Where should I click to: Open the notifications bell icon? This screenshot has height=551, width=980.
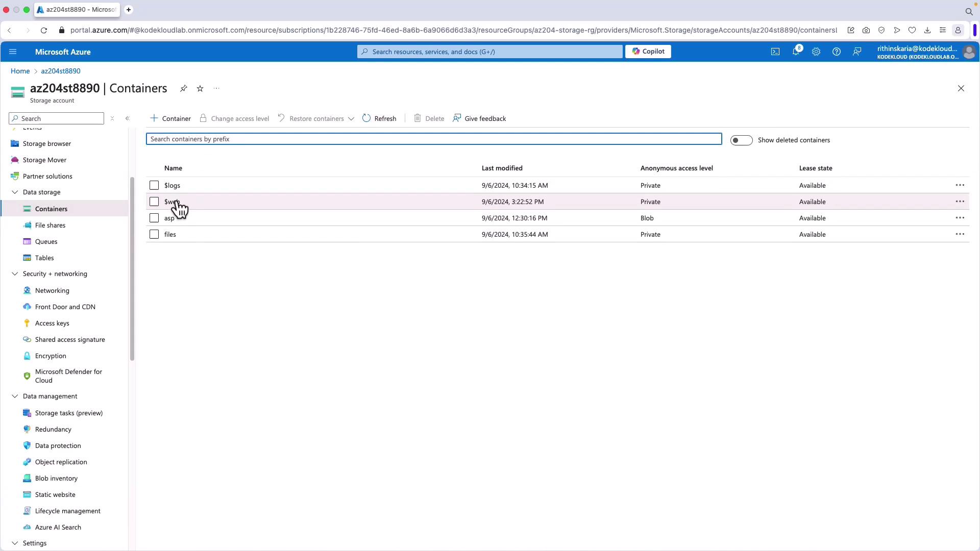[795, 52]
